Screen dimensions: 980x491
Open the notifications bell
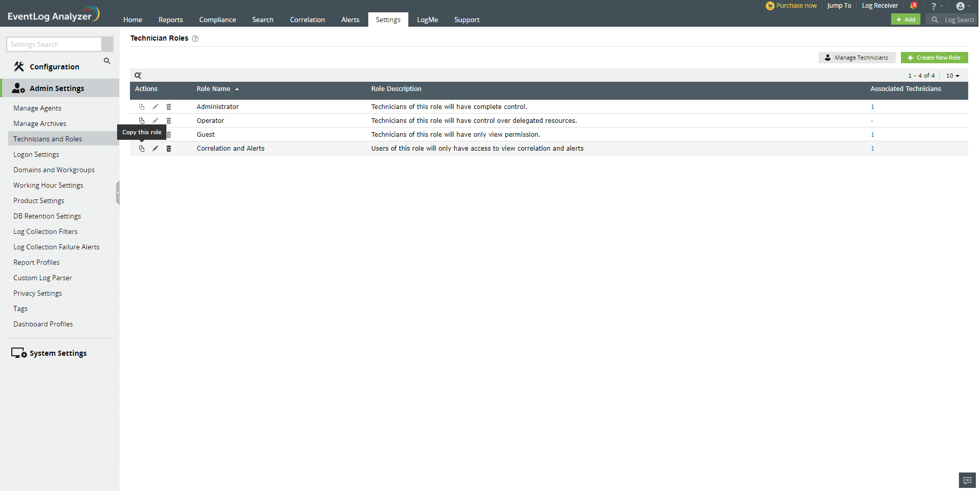913,6
